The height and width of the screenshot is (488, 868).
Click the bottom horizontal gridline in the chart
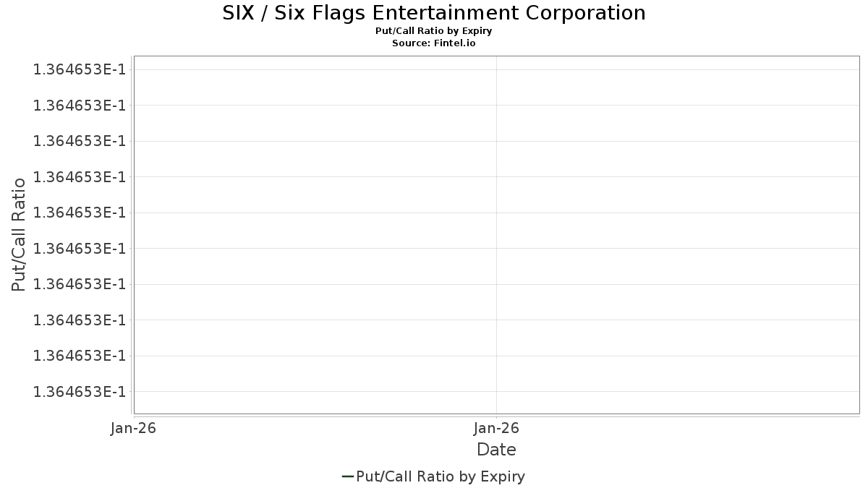coord(496,391)
